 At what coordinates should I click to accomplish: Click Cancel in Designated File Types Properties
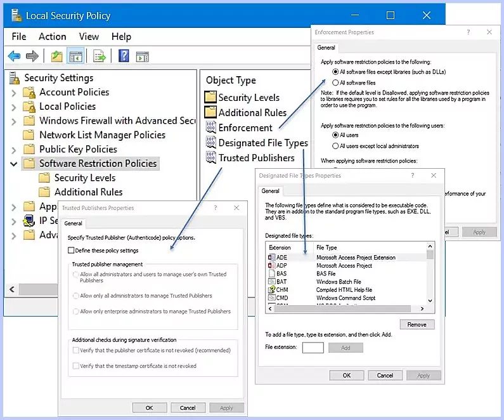pos(385,376)
